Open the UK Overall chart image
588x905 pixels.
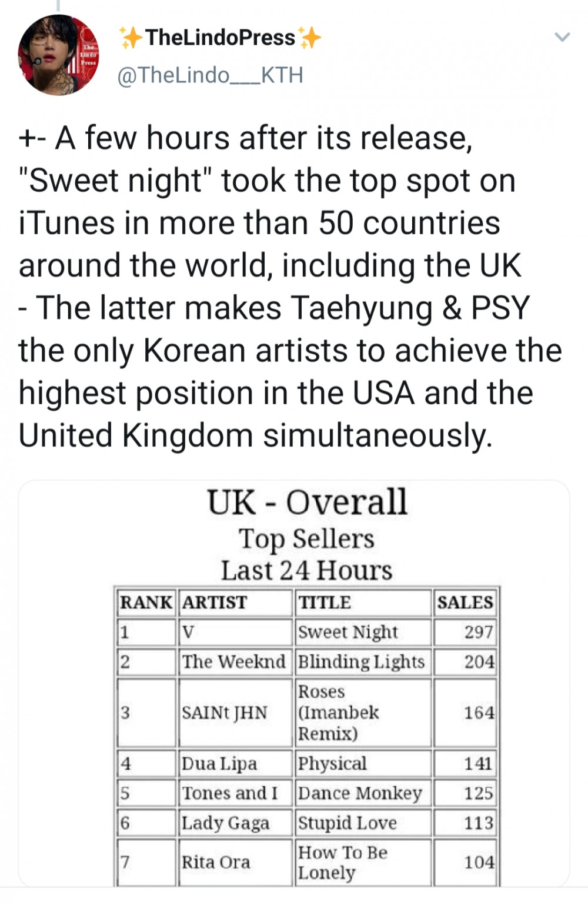point(294,683)
